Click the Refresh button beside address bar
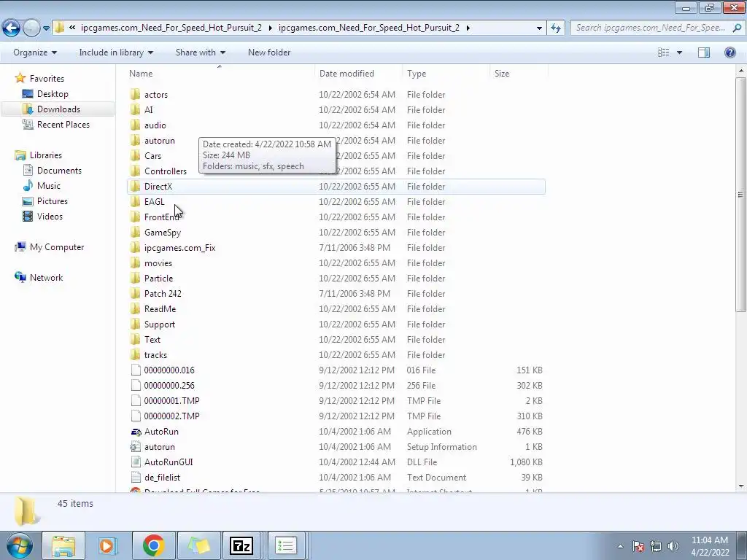This screenshot has width=747, height=560. [x=555, y=28]
